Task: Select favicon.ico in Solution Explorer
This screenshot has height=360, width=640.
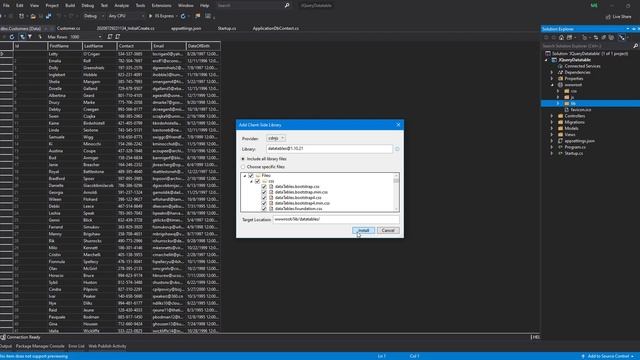Action: pos(580,110)
